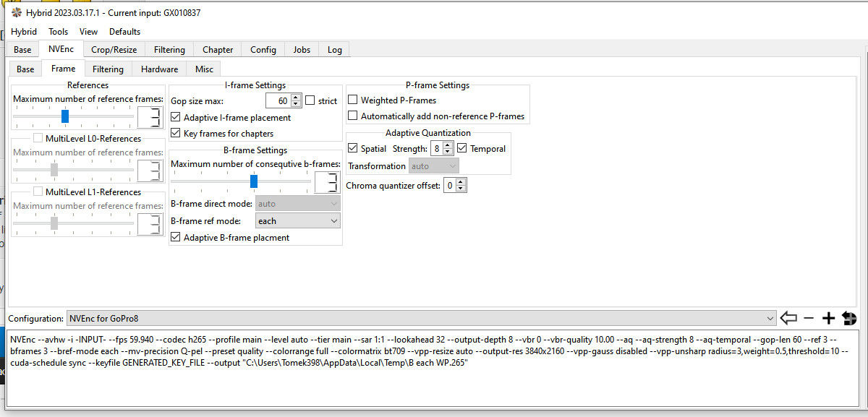The image size is (868, 417).
Task: Enable Weighted P-Frames checkbox
Action: click(x=353, y=100)
